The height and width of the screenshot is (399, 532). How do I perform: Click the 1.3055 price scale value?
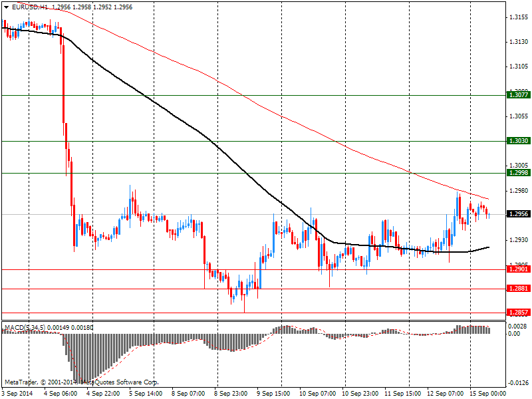point(519,116)
